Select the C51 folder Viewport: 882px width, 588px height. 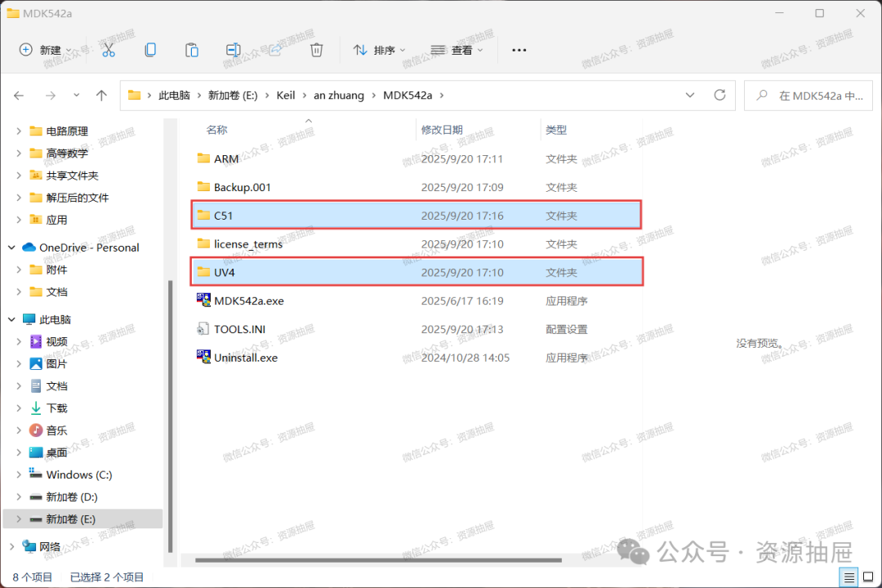point(416,216)
